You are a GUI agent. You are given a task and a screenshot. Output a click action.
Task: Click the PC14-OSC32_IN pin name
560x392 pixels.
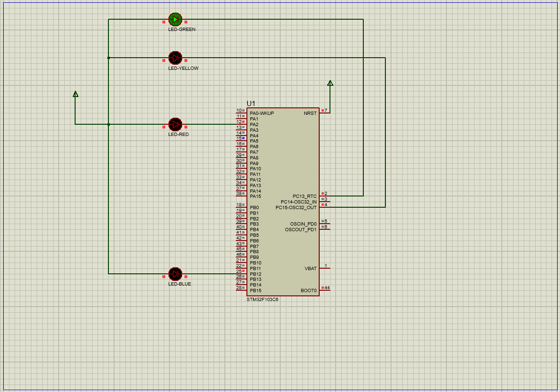tap(299, 202)
